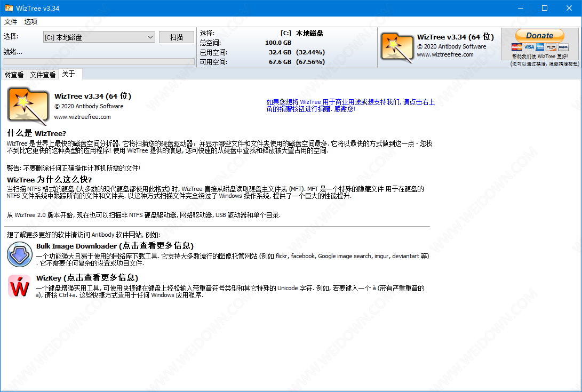Screen dimensions: 582x392
Task: Close the WizTree window
Action: tap(569, 8)
